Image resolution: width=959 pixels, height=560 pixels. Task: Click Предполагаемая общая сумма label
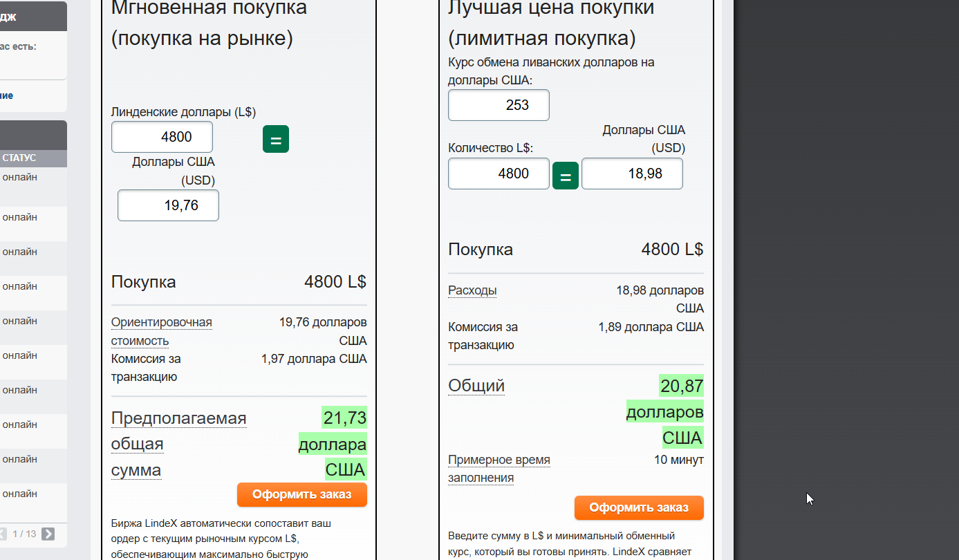178,445
